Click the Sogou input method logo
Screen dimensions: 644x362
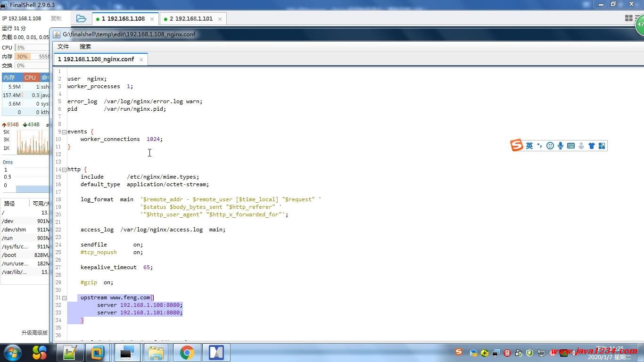517,145
